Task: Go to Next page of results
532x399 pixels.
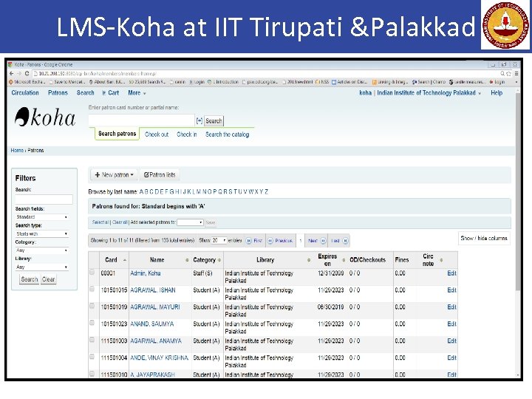Action: tap(317, 241)
